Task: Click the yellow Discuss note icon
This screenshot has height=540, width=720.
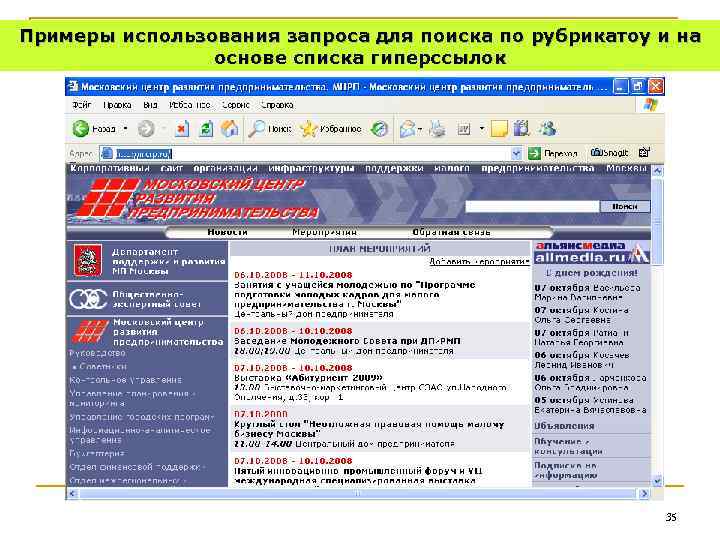Action: pyautogui.click(x=499, y=129)
